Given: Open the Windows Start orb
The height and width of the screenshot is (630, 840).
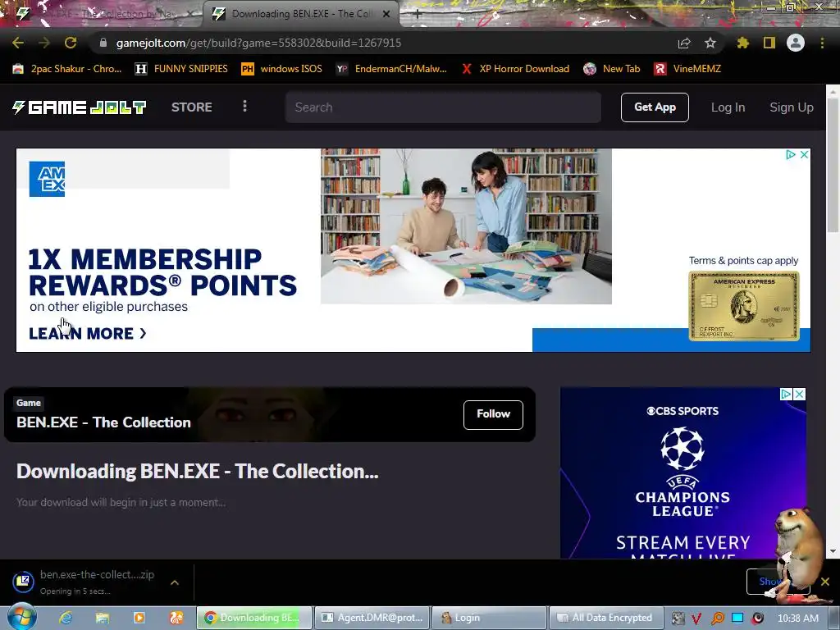Looking at the screenshot, I should [21, 617].
